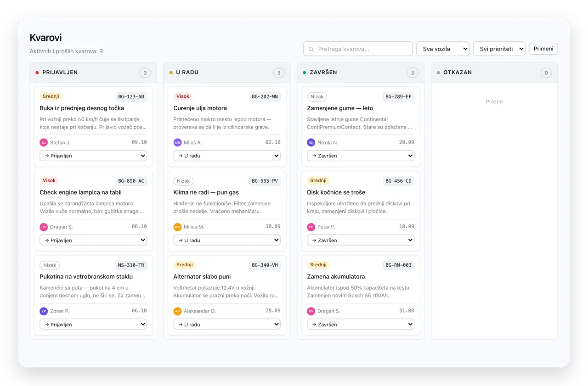Click license plate tag NS-310-TR

pos(131,265)
